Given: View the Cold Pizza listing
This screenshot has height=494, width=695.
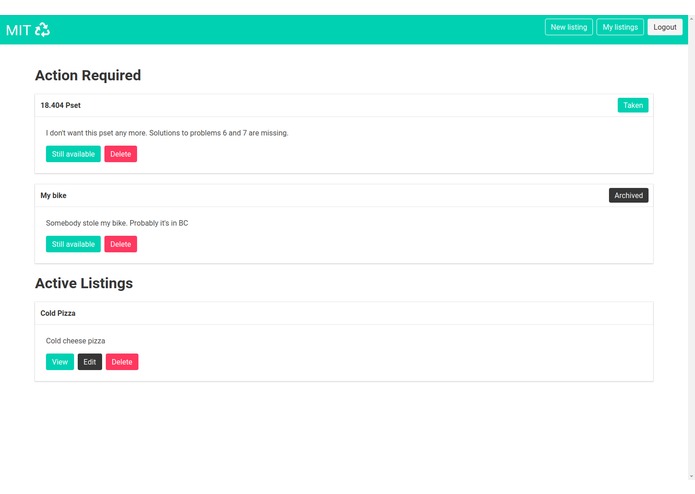Looking at the screenshot, I should point(60,362).
